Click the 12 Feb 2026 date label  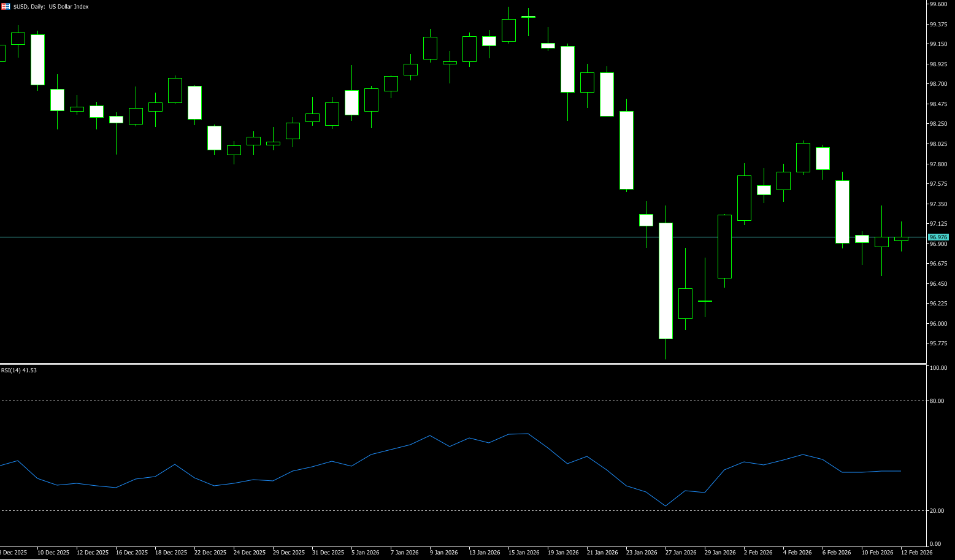point(916,553)
